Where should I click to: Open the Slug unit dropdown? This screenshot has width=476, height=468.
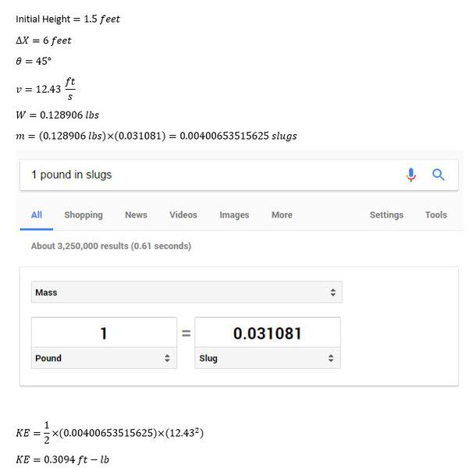(x=268, y=358)
